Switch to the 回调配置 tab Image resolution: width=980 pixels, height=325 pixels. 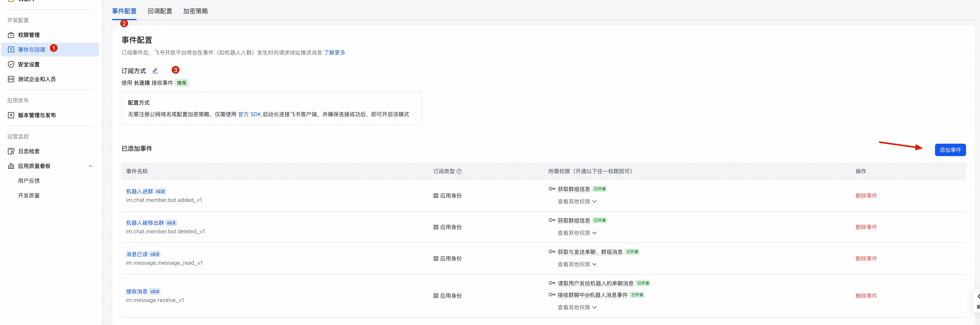[160, 11]
